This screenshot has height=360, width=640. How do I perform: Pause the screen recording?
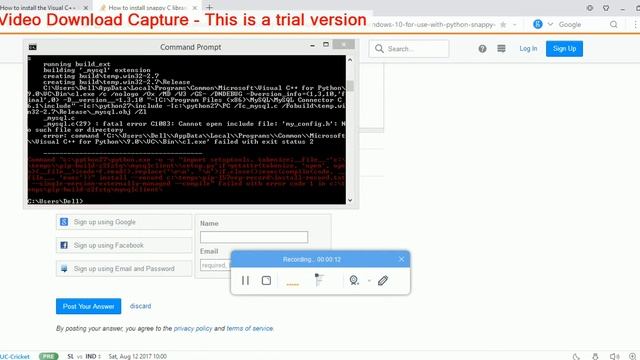[x=245, y=280]
